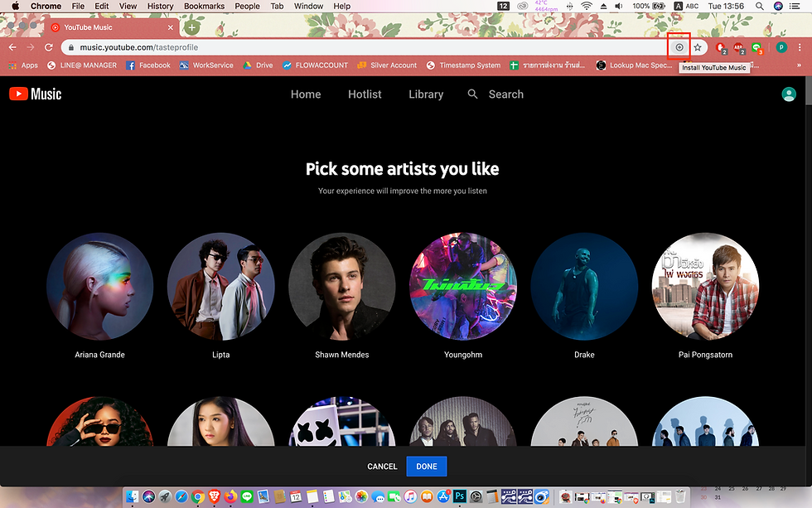Open the WorkService bookmark

206,65
